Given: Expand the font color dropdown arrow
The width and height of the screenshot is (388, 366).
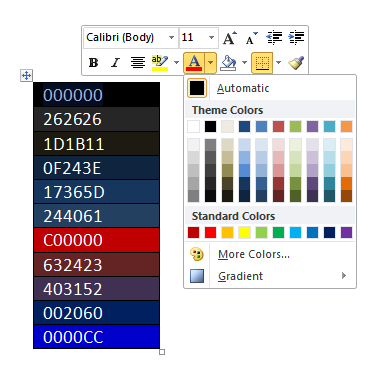Looking at the screenshot, I should point(211,62).
